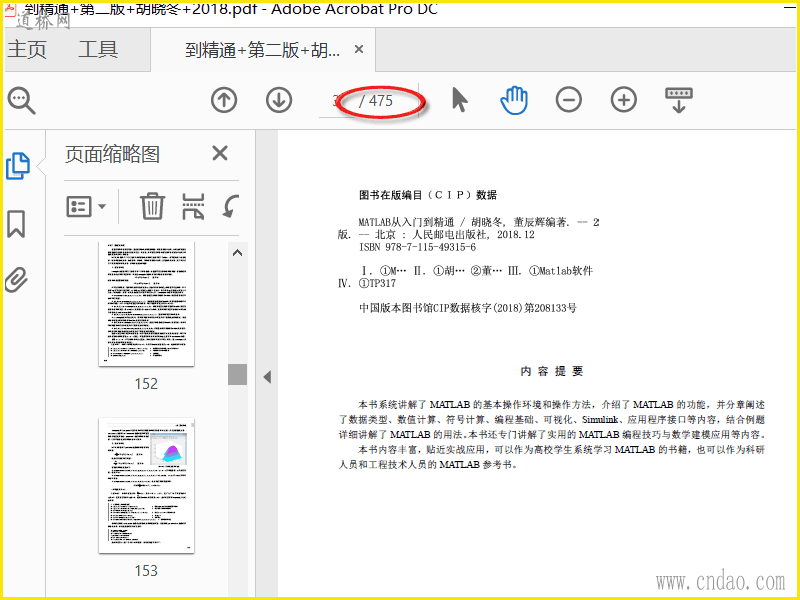Image resolution: width=800 pixels, height=600 pixels.
Task: Click the 中国版本图书馆CIP数据核字 line
Action: [x=468, y=308]
